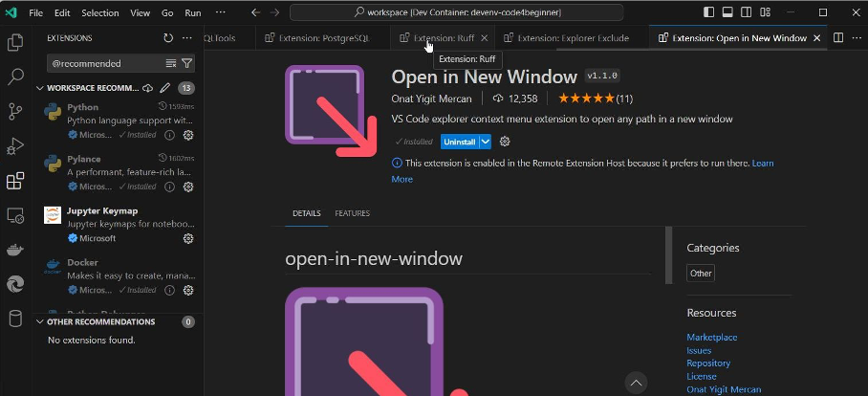
Task: Open the SQLTools database view
Action: coord(15,319)
